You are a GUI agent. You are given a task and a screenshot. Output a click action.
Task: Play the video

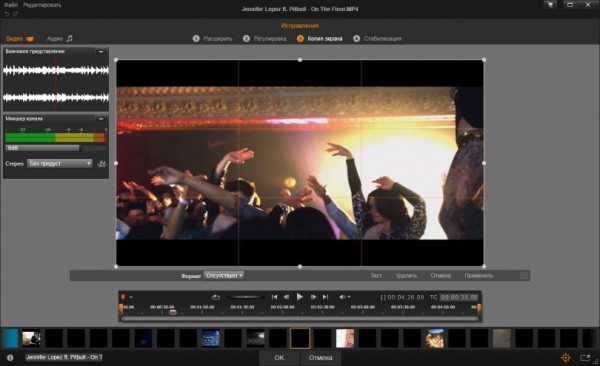coord(300,297)
